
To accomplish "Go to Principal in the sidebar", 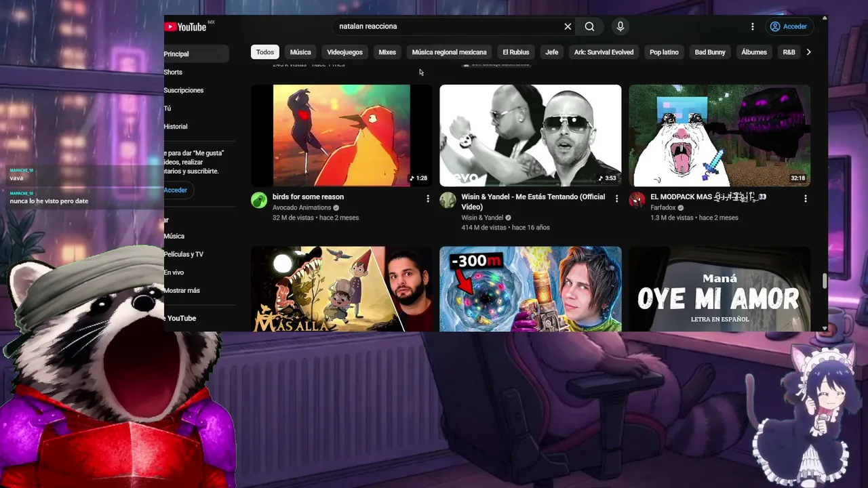I will [197, 54].
